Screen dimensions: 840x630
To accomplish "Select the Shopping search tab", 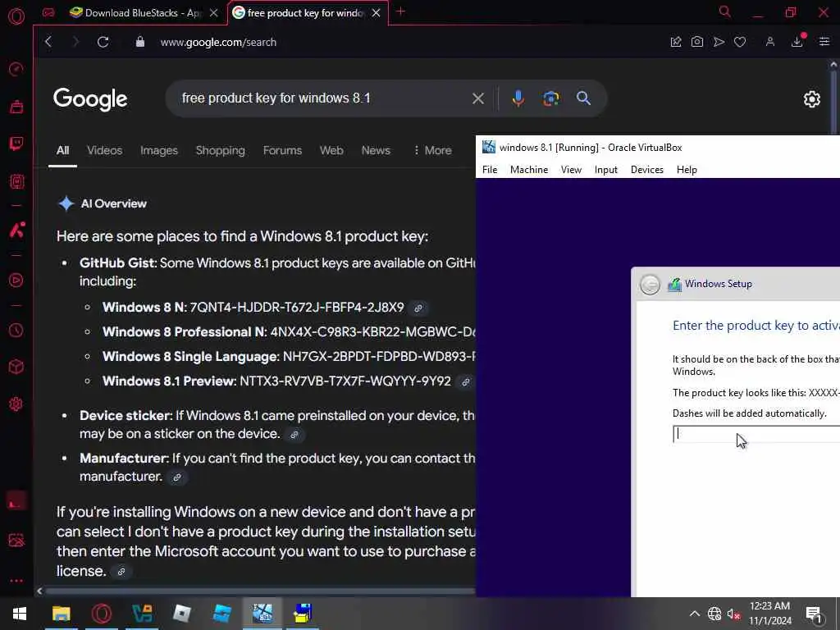I will [x=220, y=151].
